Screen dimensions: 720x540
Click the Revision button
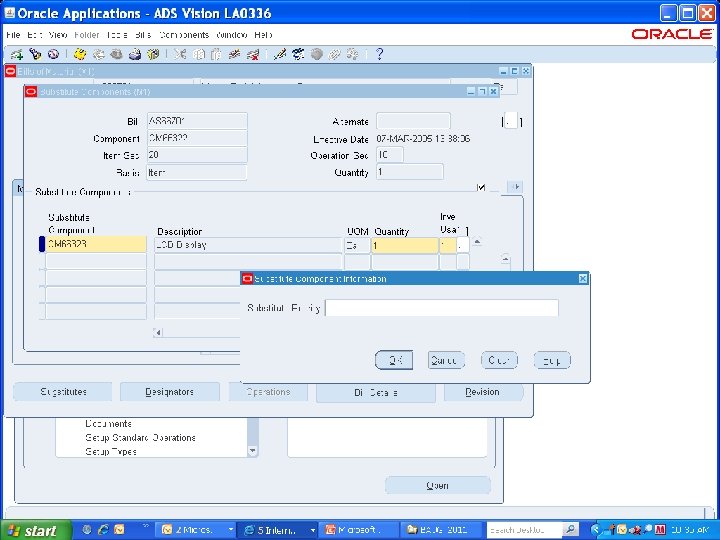click(483, 392)
